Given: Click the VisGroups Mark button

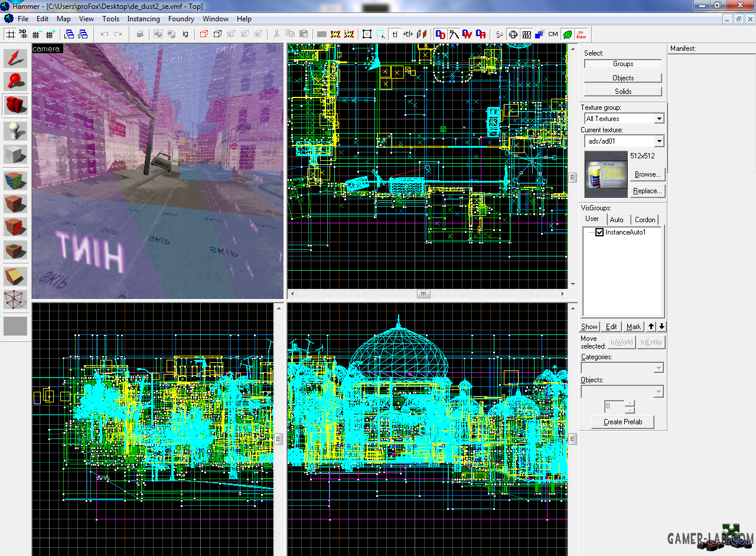Looking at the screenshot, I should point(634,327).
